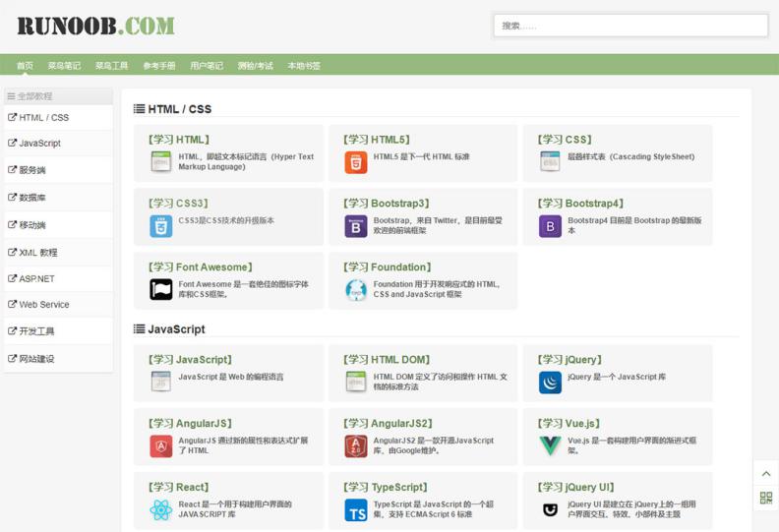Image resolution: width=779 pixels, height=532 pixels.
Task: Click the blue TypeScript TS icon
Action: tap(356, 510)
